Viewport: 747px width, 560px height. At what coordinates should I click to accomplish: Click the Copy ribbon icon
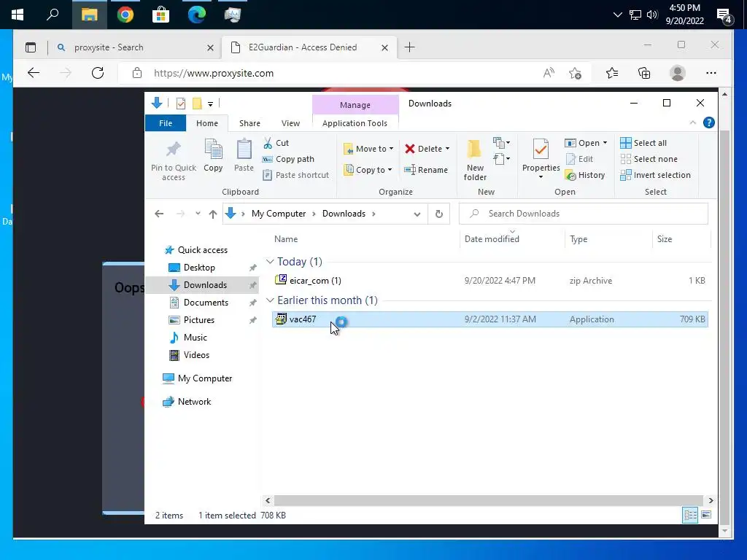[x=213, y=156]
